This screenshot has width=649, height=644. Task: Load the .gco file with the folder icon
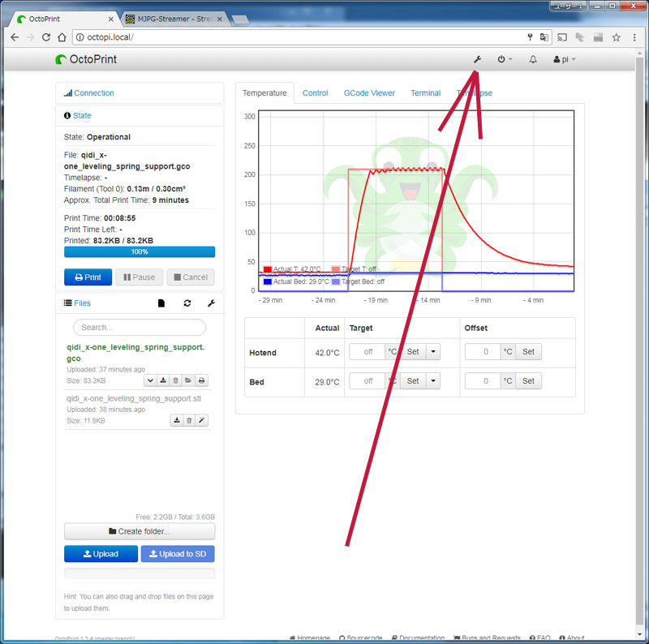(188, 380)
